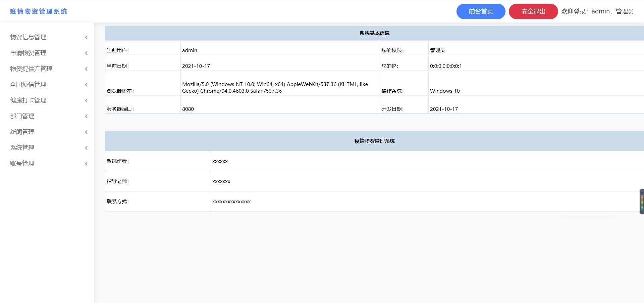Image resolution: width=644 pixels, height=303 pixels.
Task: Click the 疫情物资管理系统 logo title
Action: (39, 11)
